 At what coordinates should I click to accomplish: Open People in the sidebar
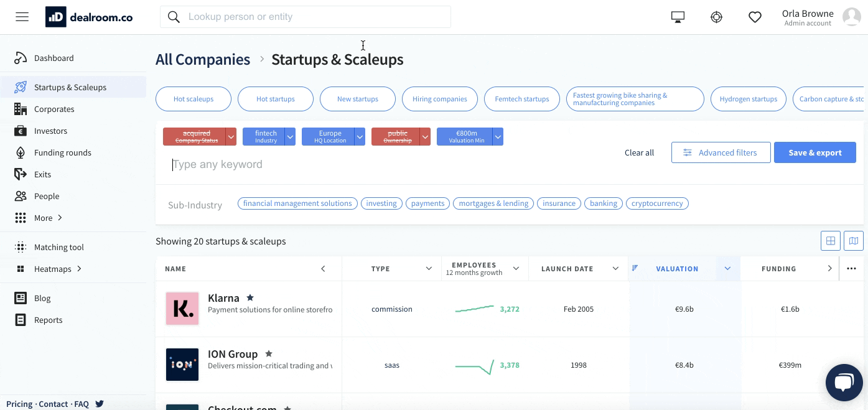point(47,196)
